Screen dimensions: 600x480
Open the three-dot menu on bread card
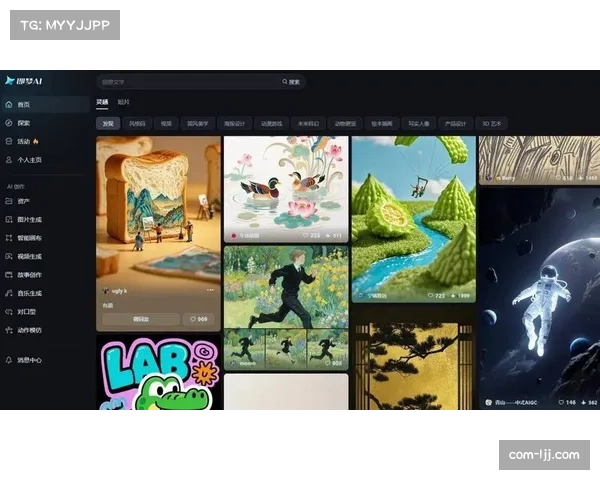[210, 290]
